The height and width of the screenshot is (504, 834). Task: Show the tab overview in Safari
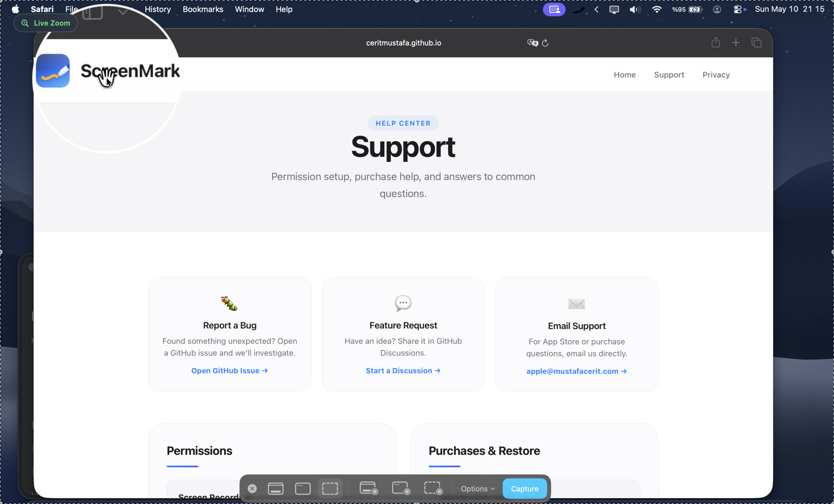point(757,43)
